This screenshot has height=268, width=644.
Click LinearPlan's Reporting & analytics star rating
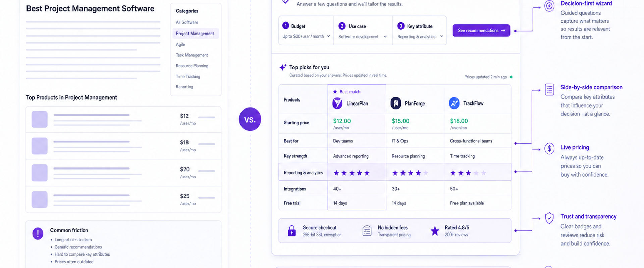coord(352,173)
